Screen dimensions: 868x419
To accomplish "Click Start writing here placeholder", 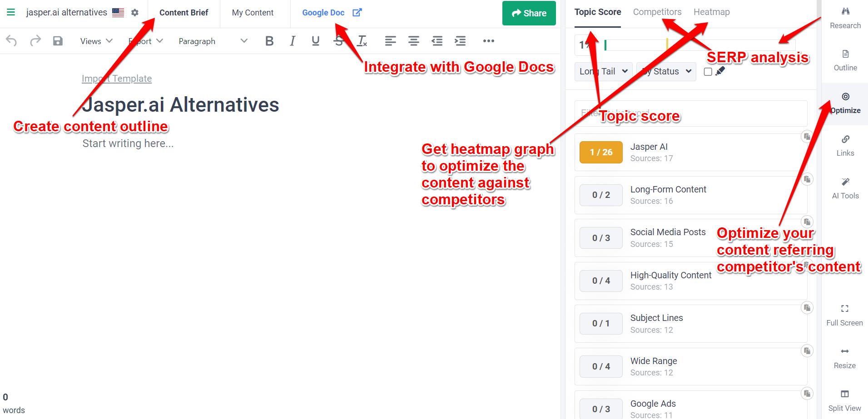I will (128, 143).
